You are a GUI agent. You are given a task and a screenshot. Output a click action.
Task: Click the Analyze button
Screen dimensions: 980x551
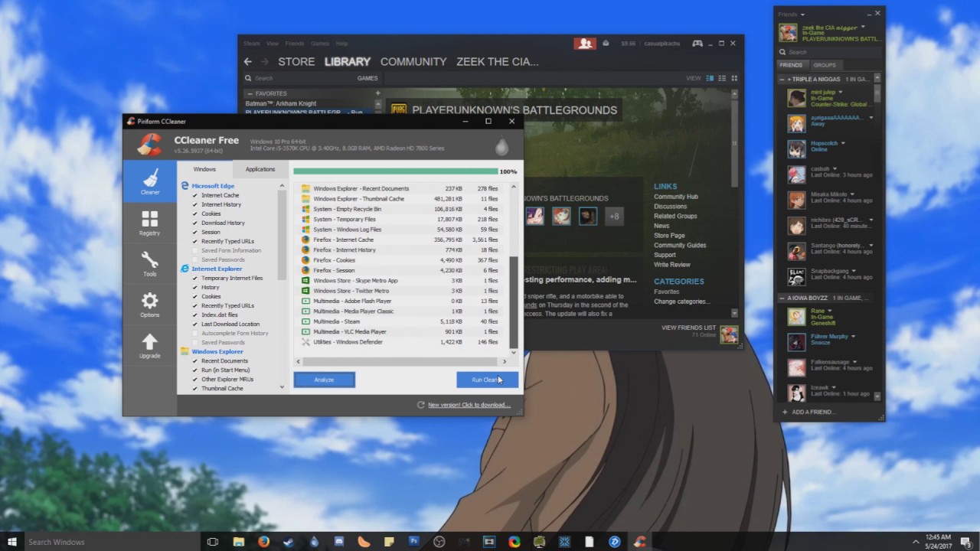pos(324,380)
